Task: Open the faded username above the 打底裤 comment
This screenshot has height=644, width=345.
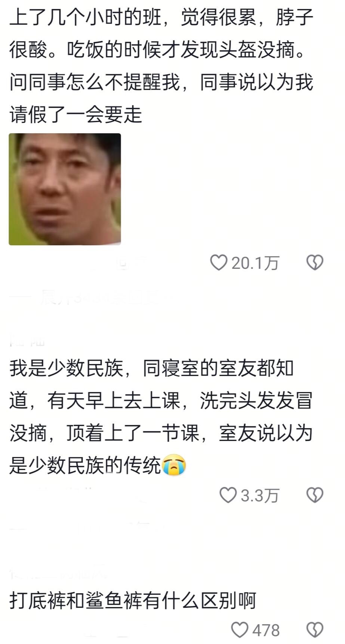Action: (58, 574)
